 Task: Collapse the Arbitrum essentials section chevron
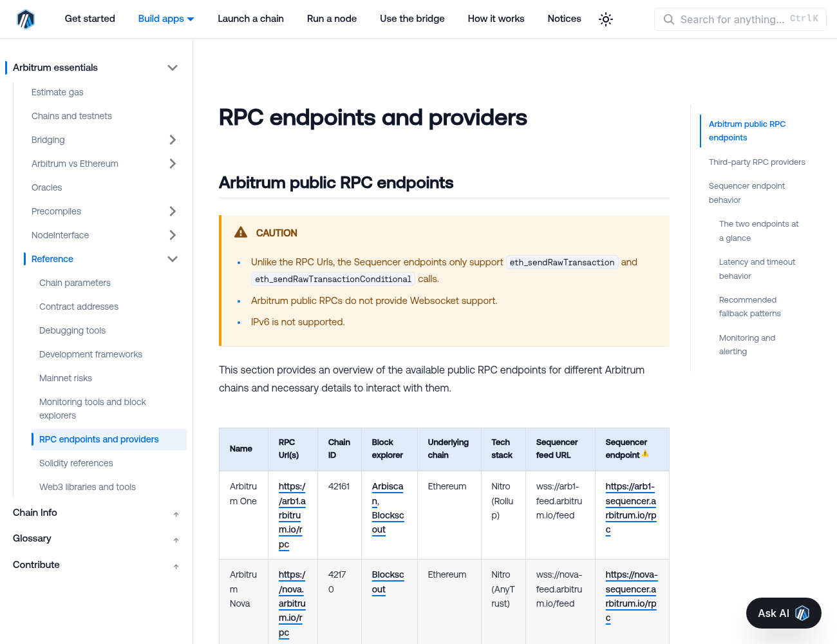tap(173, 68)
